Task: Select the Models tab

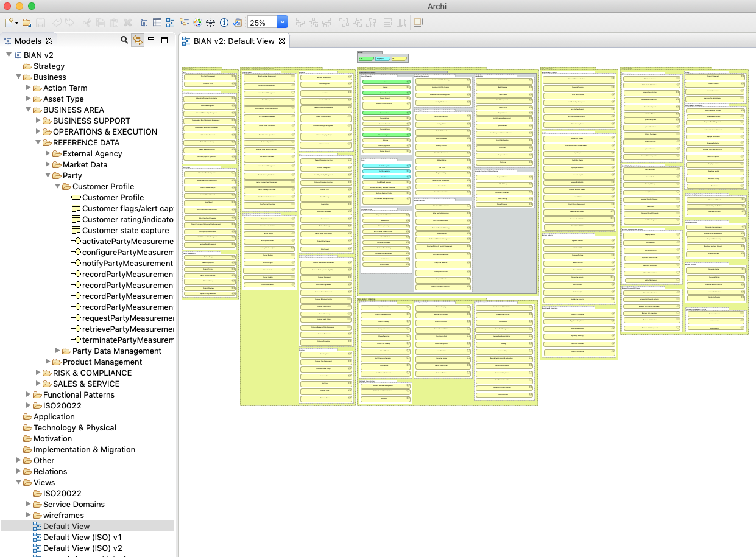Action: 28,41
